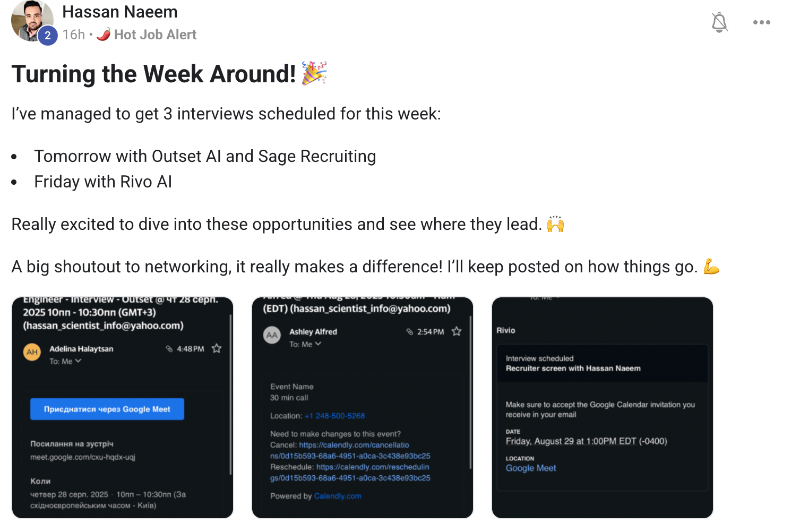The image size is (791, 532).
Task: Click the notification bell icon
Action: (x=719, y=22)
